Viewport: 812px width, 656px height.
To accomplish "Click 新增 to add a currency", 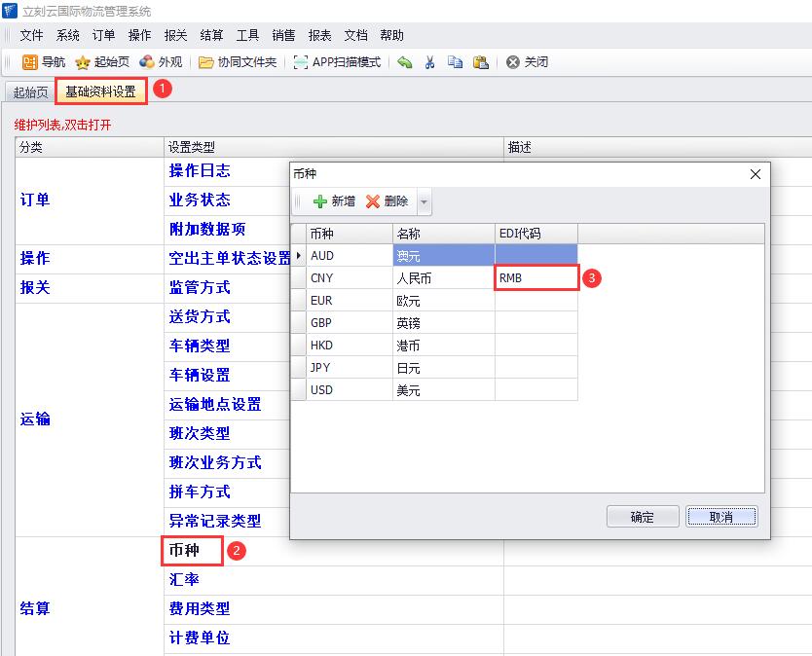I will pos(333,201).
